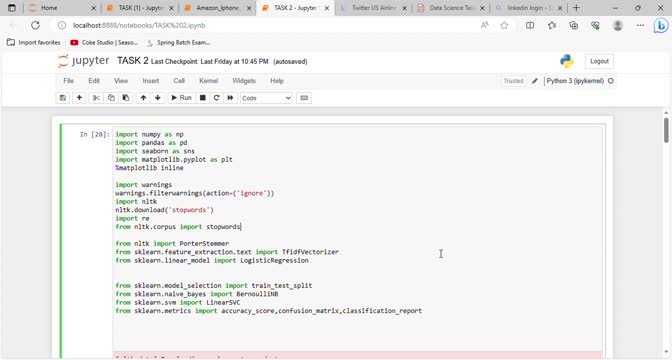672x360 pixels.
Task: Open the Insert menu
Action: [x=150, y=81]
